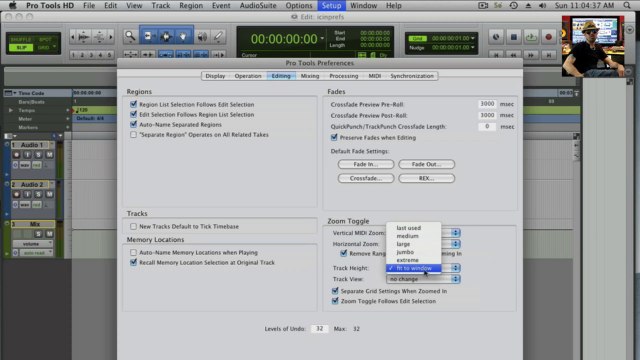640x360 pixels.
Task: Select the Zoomer tool
Action: 130,36
